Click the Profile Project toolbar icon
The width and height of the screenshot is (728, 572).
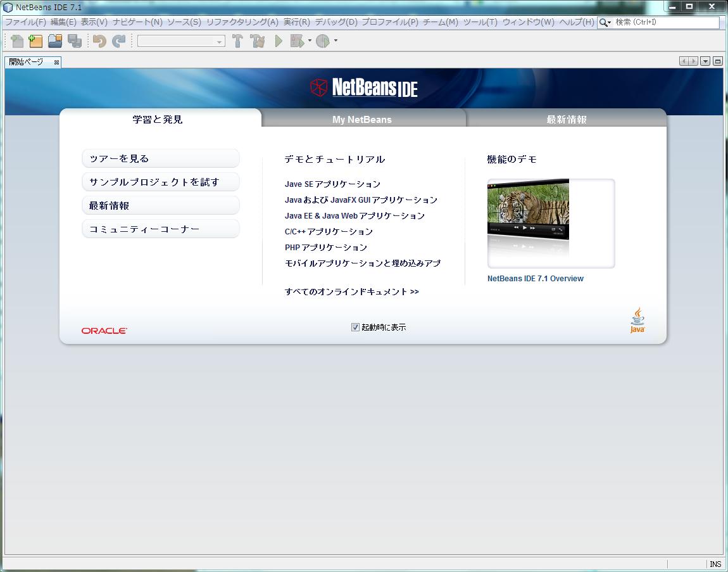click(x=323, y=41)
